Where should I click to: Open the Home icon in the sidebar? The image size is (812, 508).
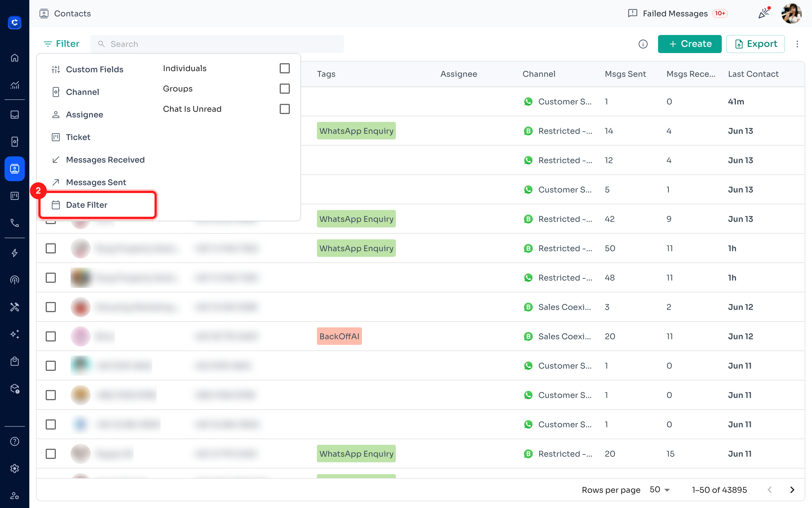(x=14, y=58)
